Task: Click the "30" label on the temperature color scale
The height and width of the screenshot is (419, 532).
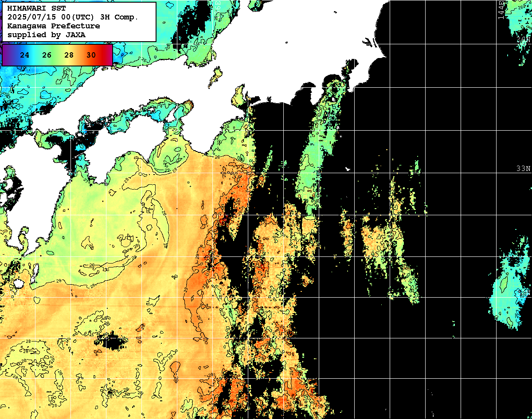Action: [x=91, y=55]
